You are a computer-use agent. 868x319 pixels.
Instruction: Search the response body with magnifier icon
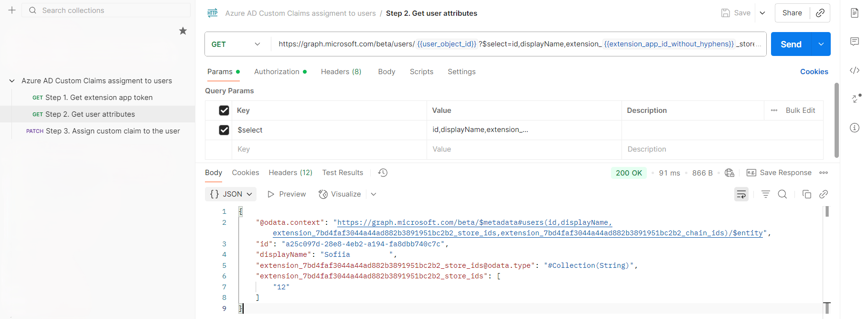tap(782, 194)
